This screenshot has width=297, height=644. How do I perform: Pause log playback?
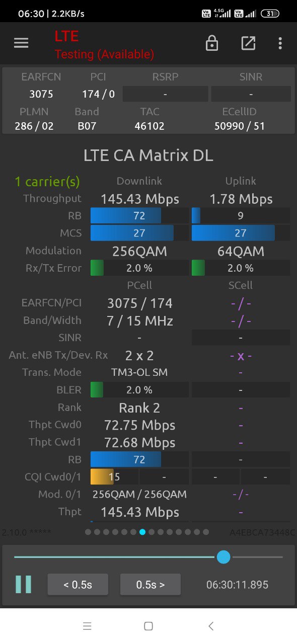click(x=23, y=585)
